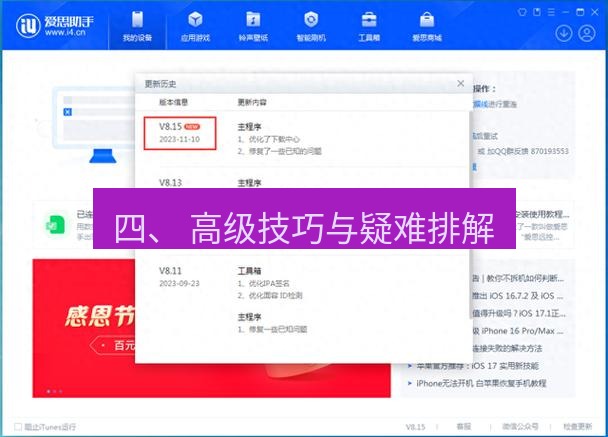The image size is (608, 437).
Task: Click the 更新内容 column header
Action: tap(252, 102)
